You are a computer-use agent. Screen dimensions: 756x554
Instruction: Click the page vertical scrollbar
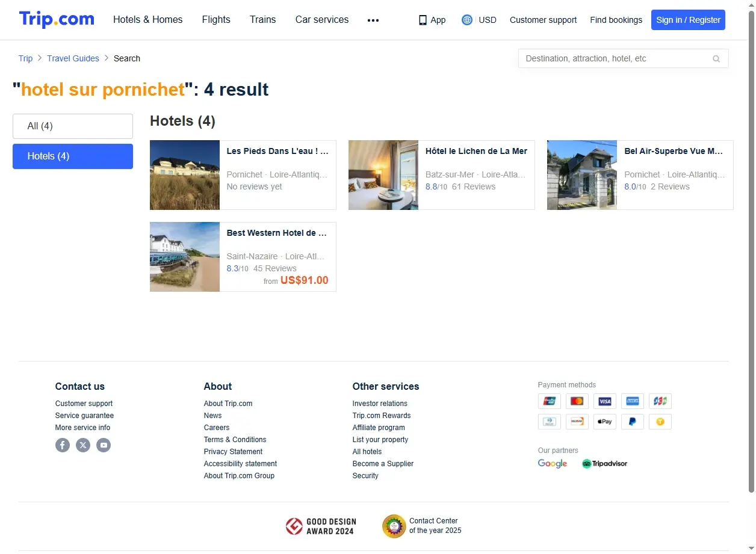pos(751,253)
